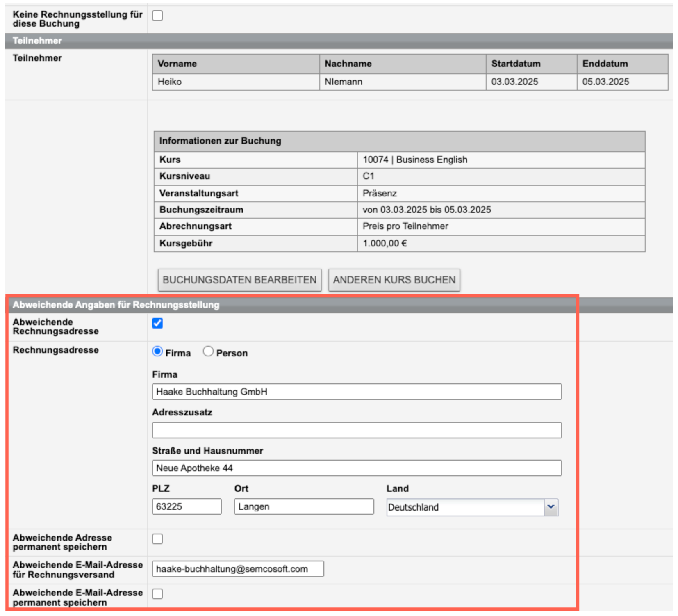
Task: Enable 'Abweichende E-Mail-Adresse permanent speichern' checkbox
Action: pos(157,594)
